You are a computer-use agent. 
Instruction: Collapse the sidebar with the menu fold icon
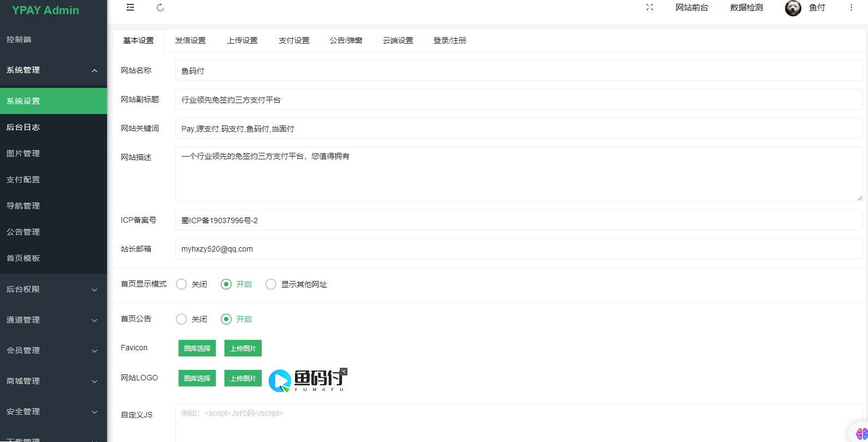click(x=130, y=8)
